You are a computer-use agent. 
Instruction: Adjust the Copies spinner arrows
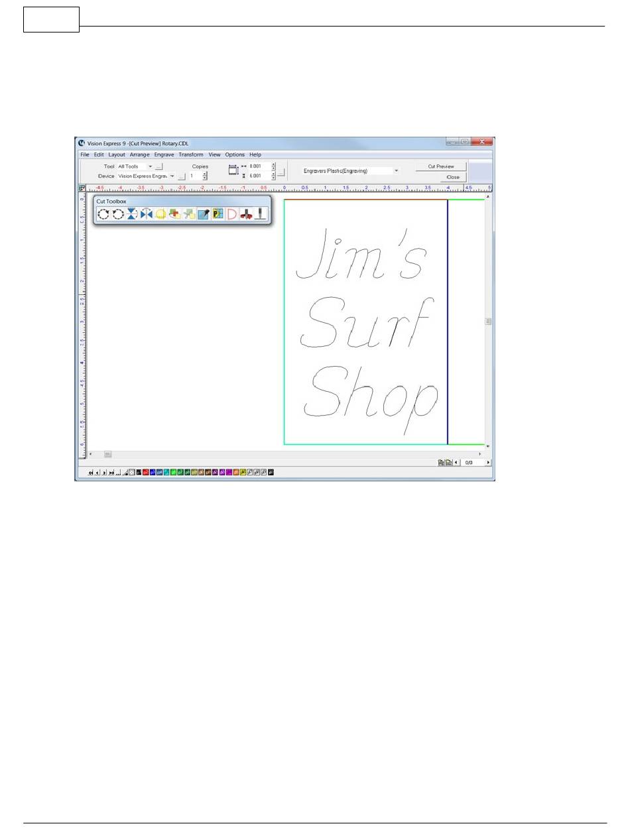point(205,176)
